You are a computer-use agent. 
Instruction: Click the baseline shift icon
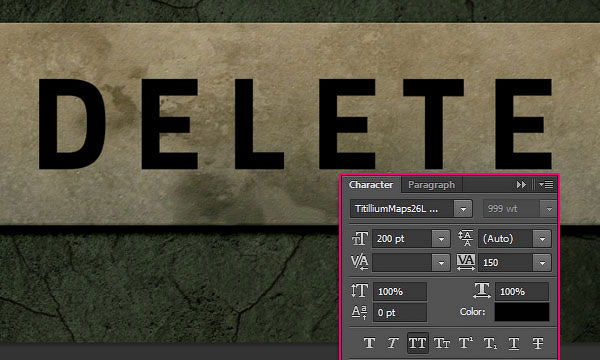[359, 312]
